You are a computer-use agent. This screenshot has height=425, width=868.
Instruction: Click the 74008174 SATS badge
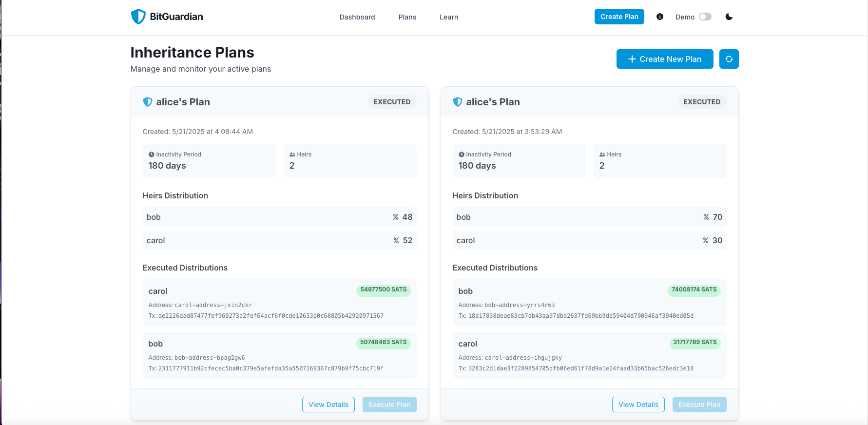(694, 290)
